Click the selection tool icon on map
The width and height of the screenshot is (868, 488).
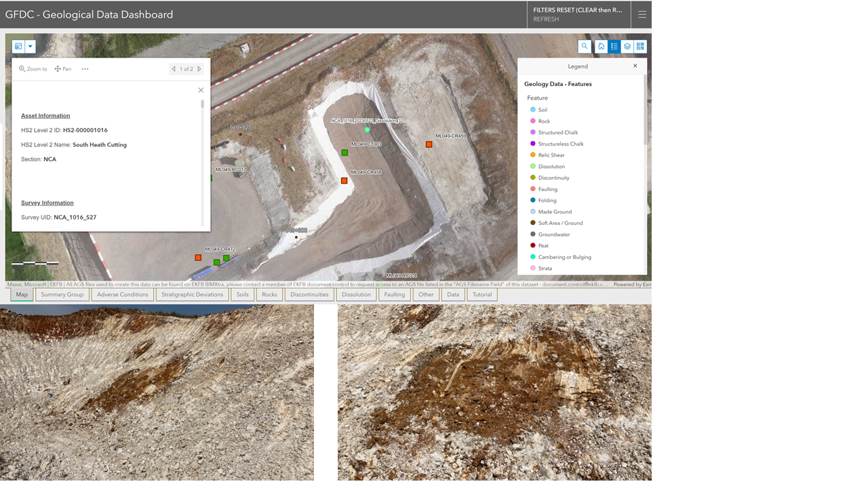coord(18,47)
